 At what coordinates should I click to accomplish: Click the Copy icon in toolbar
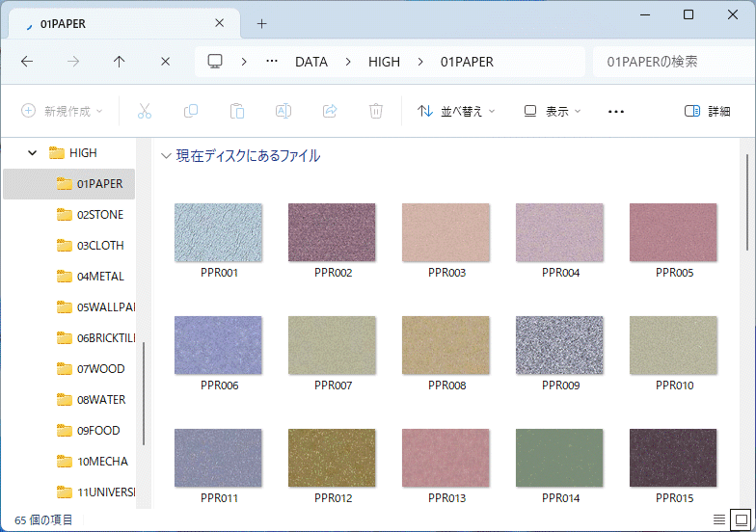pos(191,112)
